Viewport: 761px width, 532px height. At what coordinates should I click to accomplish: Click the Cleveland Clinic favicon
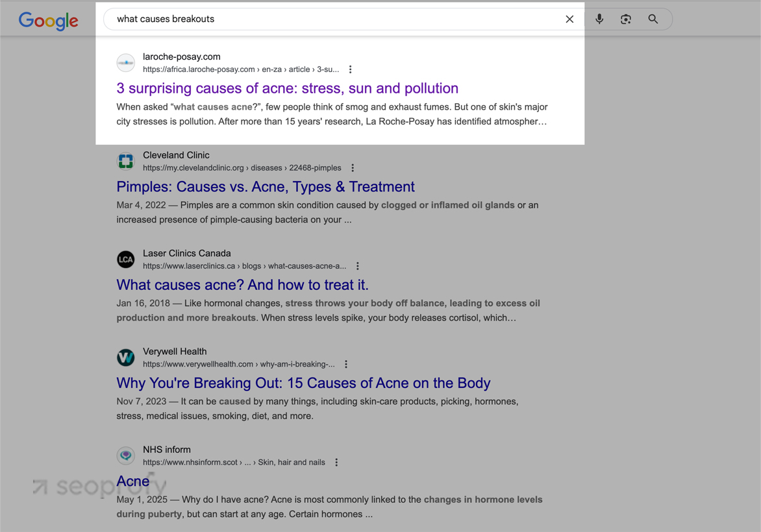(126, 161)
